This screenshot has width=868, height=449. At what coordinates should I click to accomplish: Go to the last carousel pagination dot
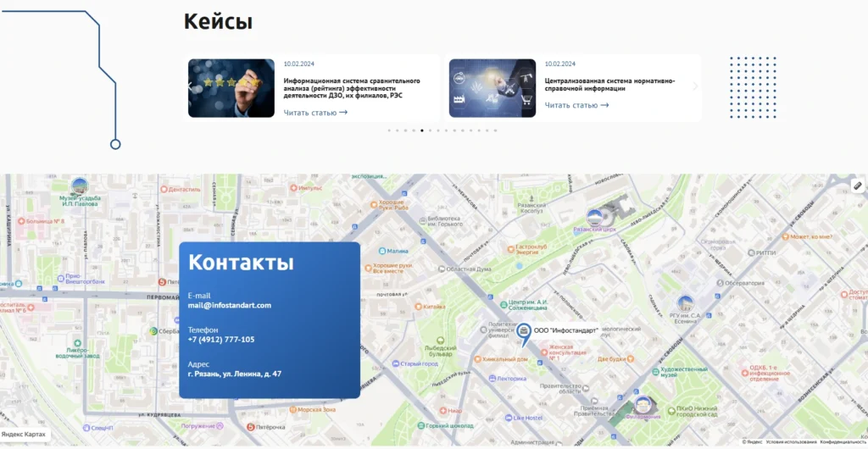coord(495,130)
